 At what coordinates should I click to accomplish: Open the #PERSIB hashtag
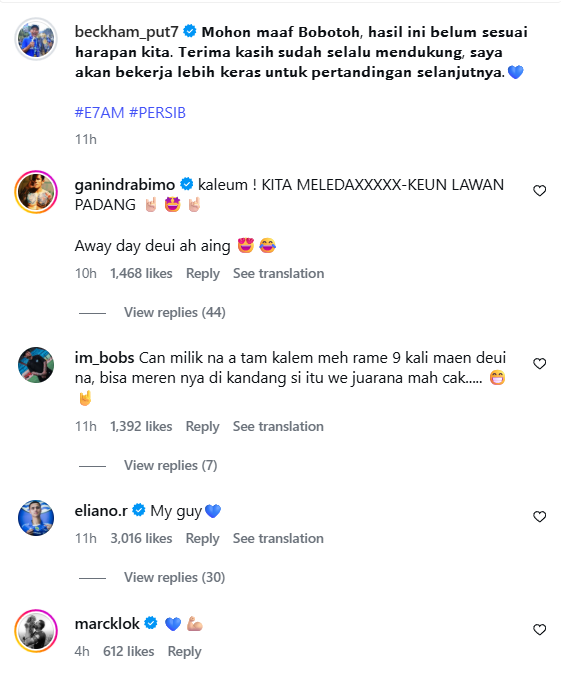(158, 113)
